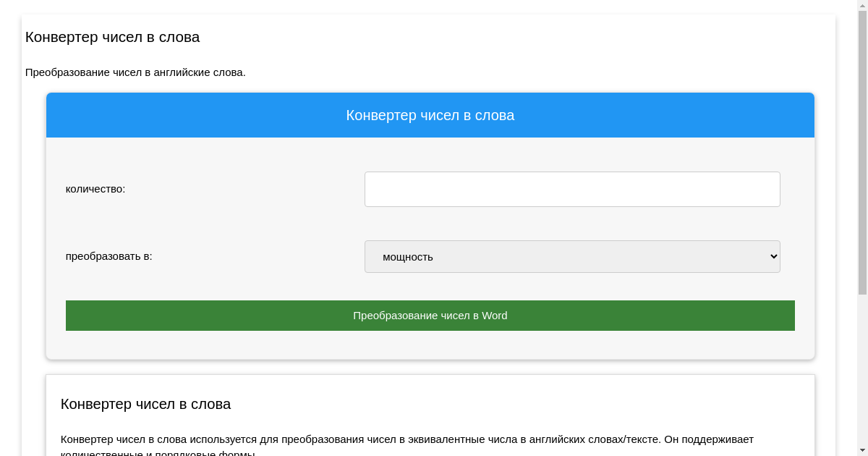Image resolution: width=868 pixels, height=456 pixels.
Task: Click the top page title Конвертер чисел в слова
Action: (x=112, y=37)
